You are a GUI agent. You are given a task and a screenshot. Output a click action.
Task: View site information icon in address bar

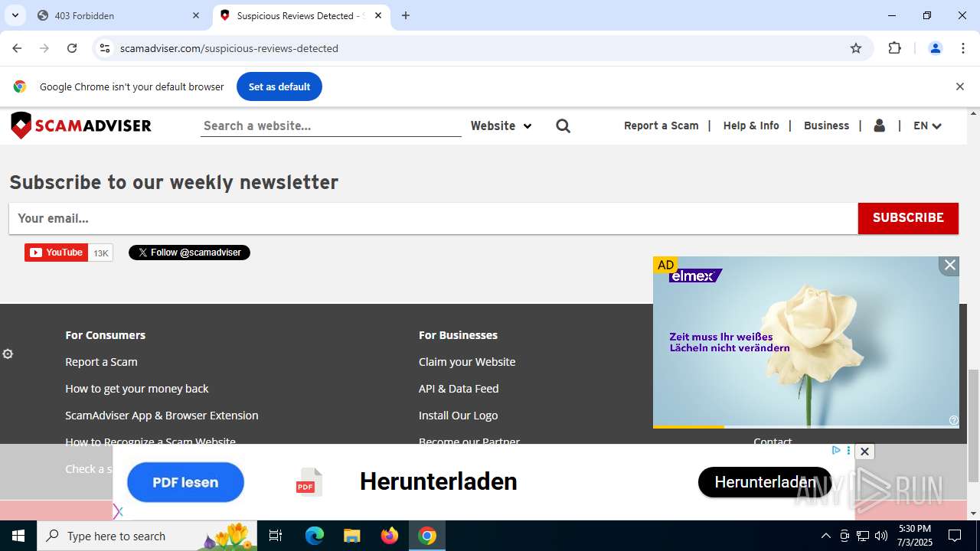(x=105, y=48)
